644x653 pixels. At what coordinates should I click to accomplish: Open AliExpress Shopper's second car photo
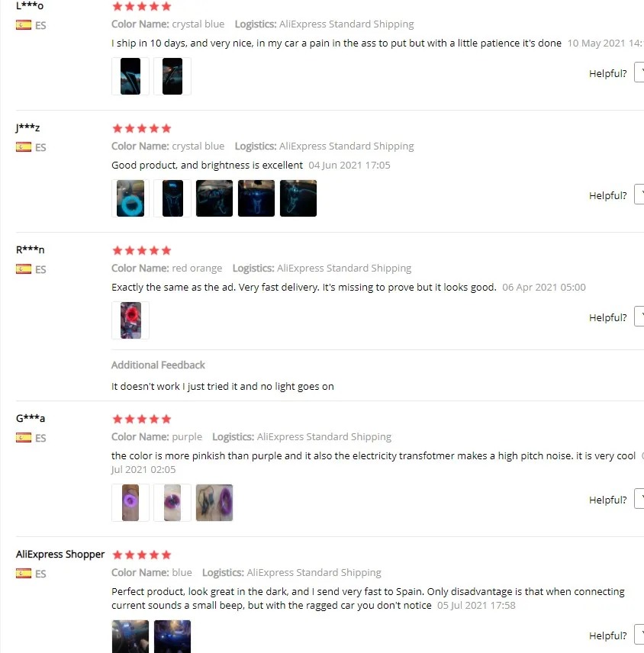172,636
